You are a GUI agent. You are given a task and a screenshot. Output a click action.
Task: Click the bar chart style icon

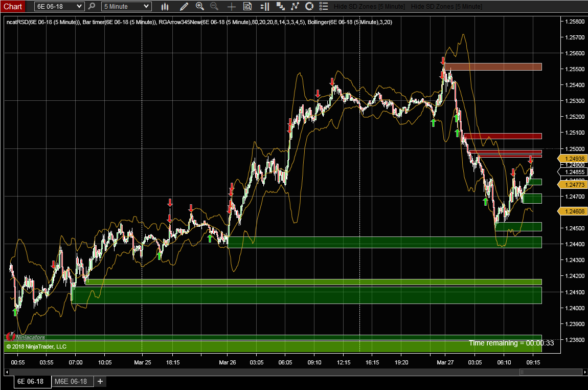point(165,6)
